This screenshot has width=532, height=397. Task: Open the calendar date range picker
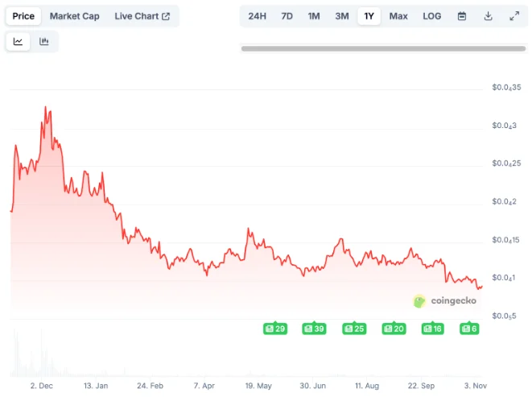point(461,16)
